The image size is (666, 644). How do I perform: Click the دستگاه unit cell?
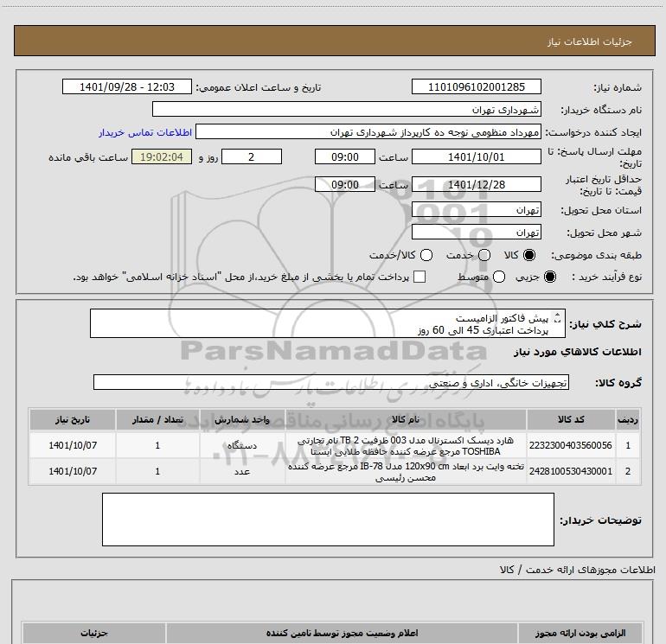(241, 445)
